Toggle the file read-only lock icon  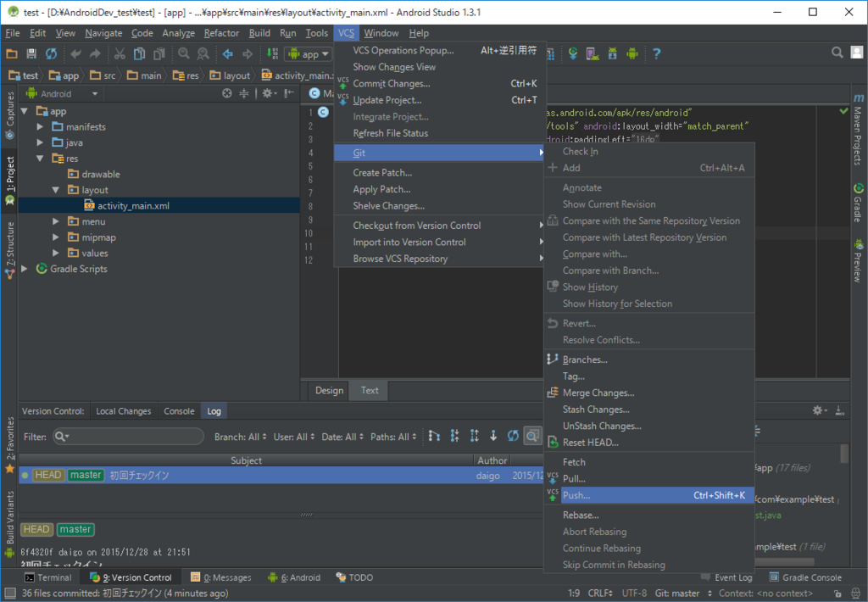coord(837,594)
